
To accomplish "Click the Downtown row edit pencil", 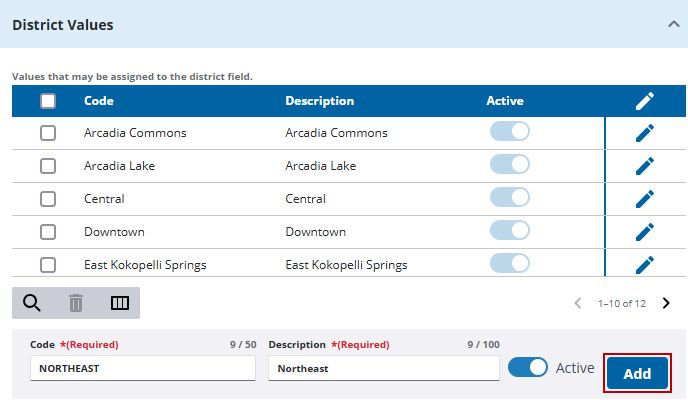I will click(x=645, y=232).
